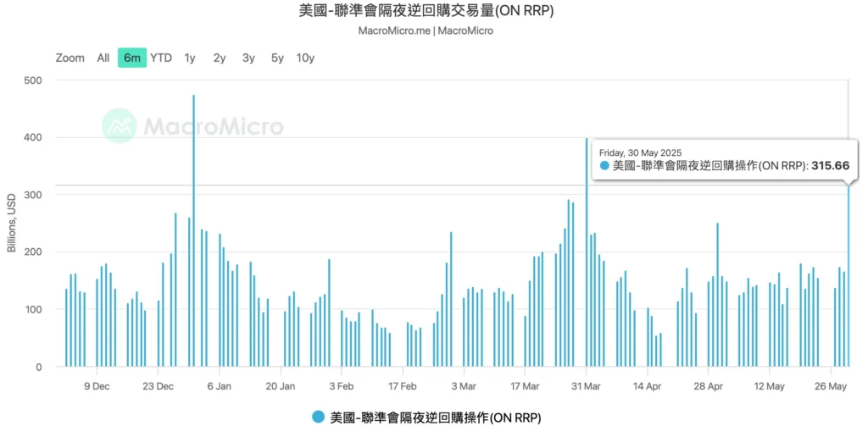Screen dimensions: 868x437
Task: Click the tooltip showing 315.66
Action: [725, 159]
